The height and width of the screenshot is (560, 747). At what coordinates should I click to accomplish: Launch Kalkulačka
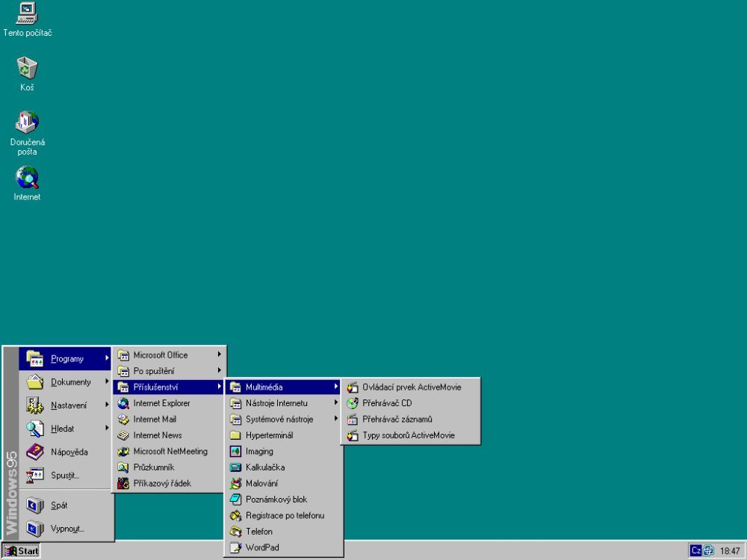pos(283,467)
